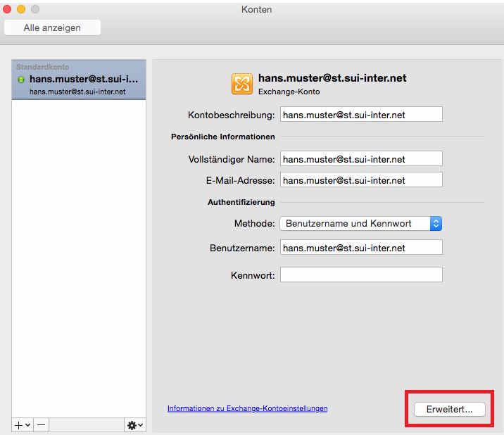The image size is (504, 435).
Task: Select the Benutzername text field
Action: [360, 248]
